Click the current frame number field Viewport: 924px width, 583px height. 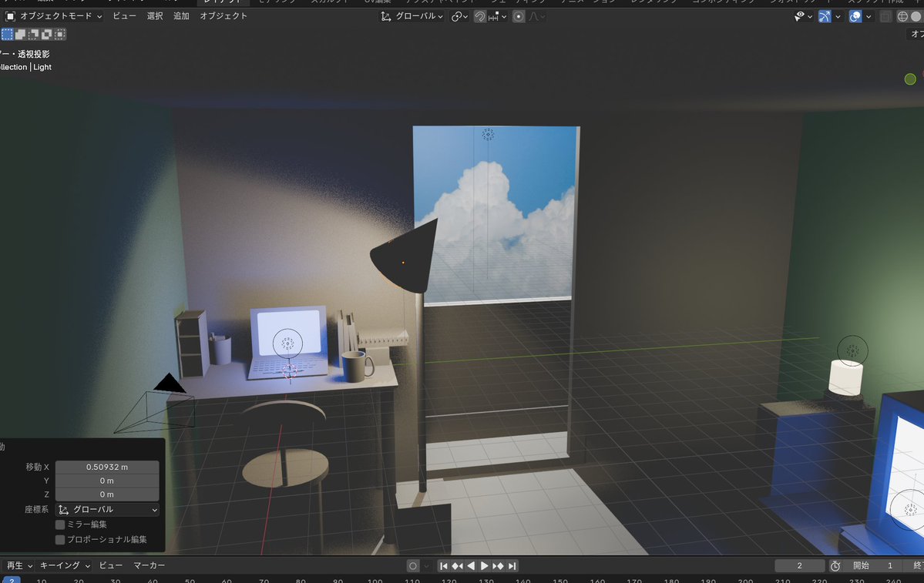pyautogui.click(x=800, y=566)
